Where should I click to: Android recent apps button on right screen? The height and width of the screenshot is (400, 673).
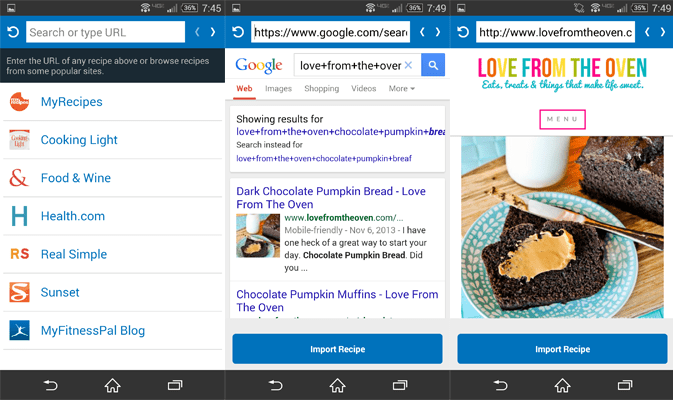pos(624,385)
